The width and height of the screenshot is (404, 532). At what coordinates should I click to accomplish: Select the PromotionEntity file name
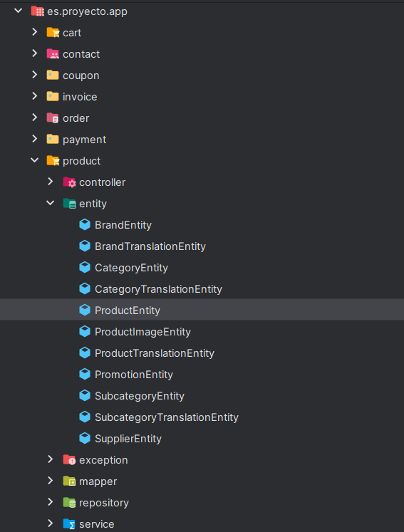134,375
